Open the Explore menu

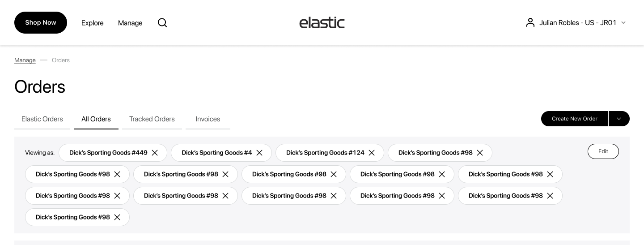[93, 23]
